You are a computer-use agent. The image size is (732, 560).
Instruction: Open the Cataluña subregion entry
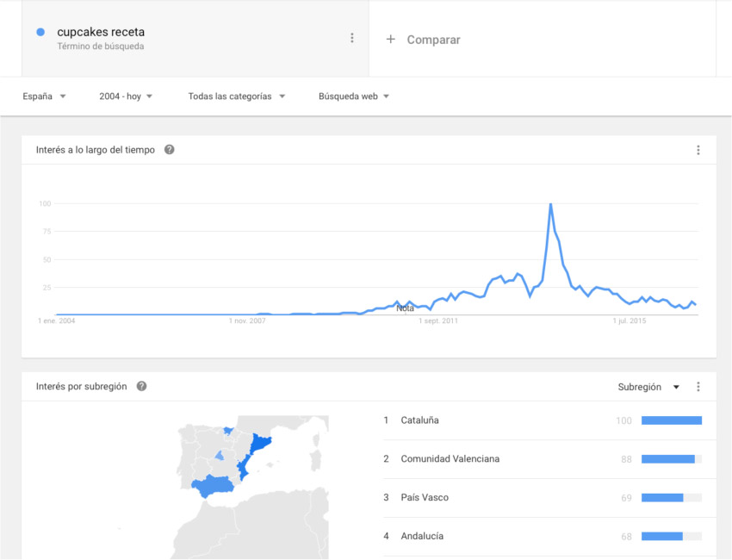[419, 420]
